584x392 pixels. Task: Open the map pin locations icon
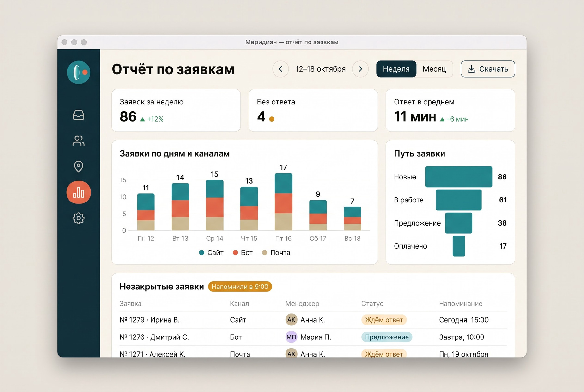(x=79, y=166)
